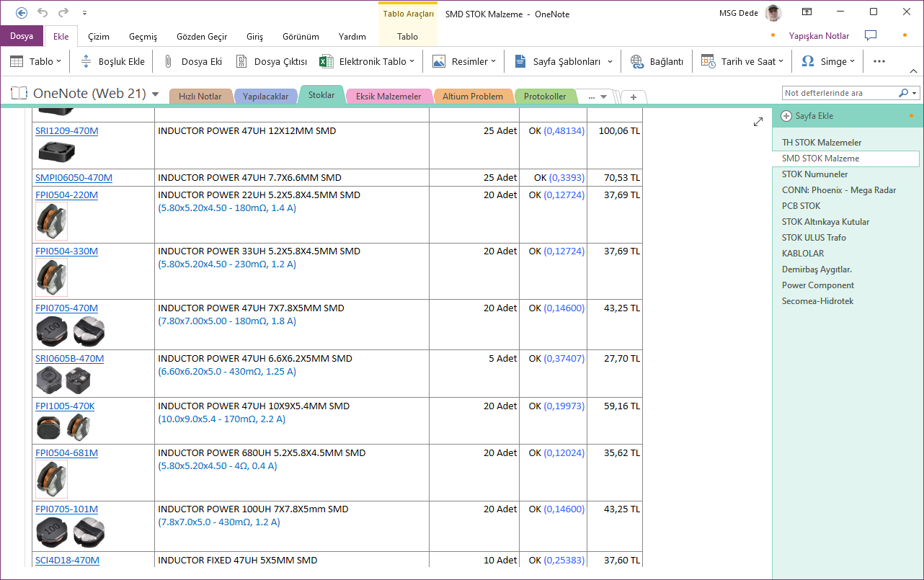
Task: Expand the Sayfa Şablonları dropdown arrow
Action: [610, 62]
